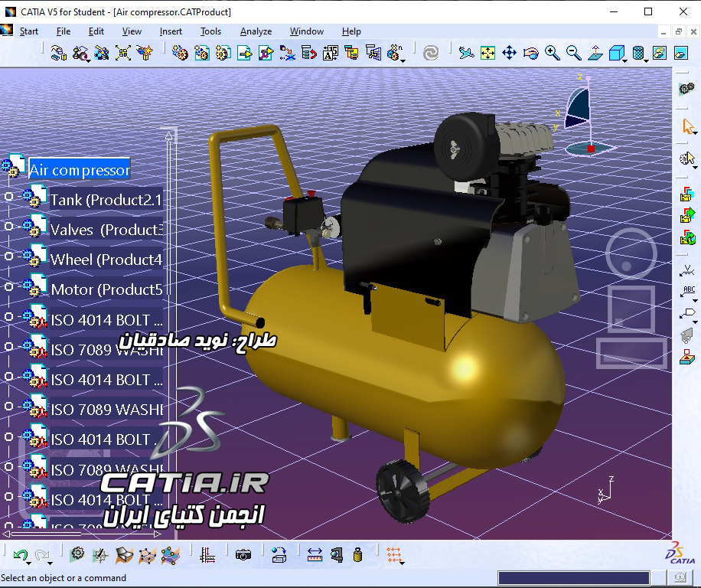The width and height of the screenshot is (701, 588).
Task: Click the Zoom Out magnifier icon
Action: (x=574, y=53)
